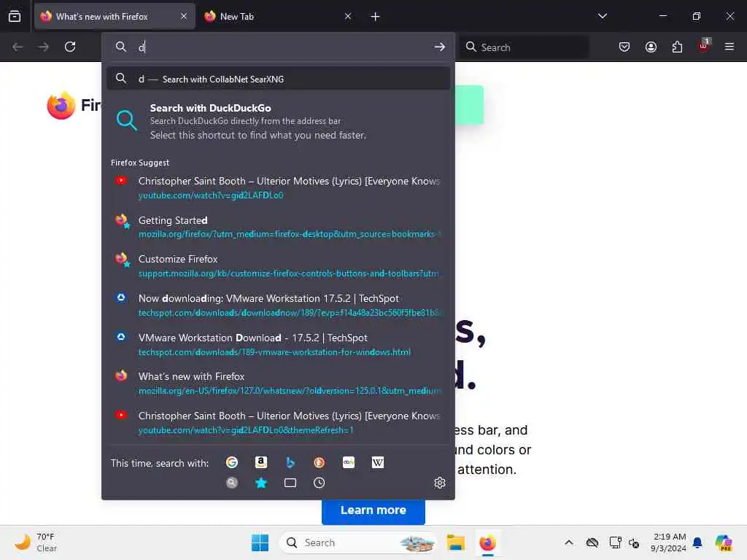The width and height of the screenshot is (747, 560).
Task: Close the What's new with Firefox tab
Action: (184, 16)
